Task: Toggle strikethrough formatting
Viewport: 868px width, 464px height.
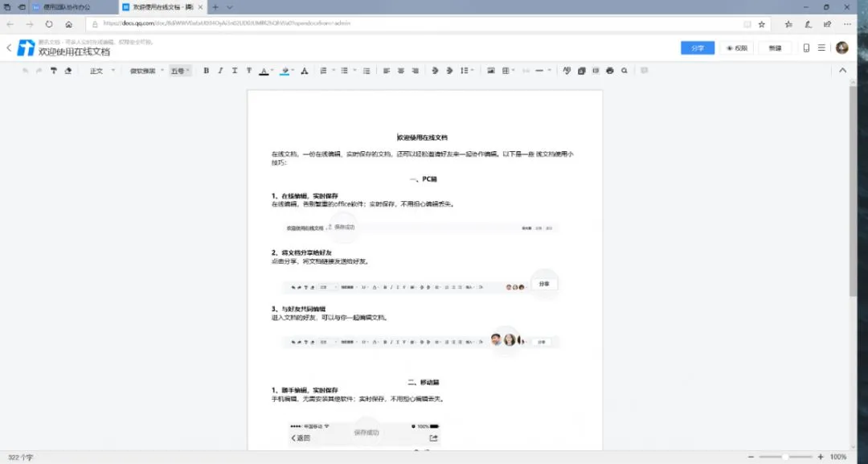Action: click(x=249, y=71)
